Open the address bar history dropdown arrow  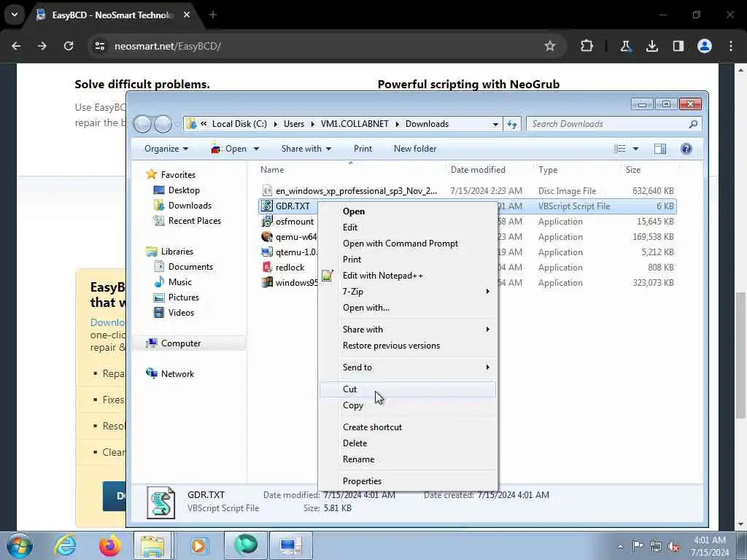[495, 124]
